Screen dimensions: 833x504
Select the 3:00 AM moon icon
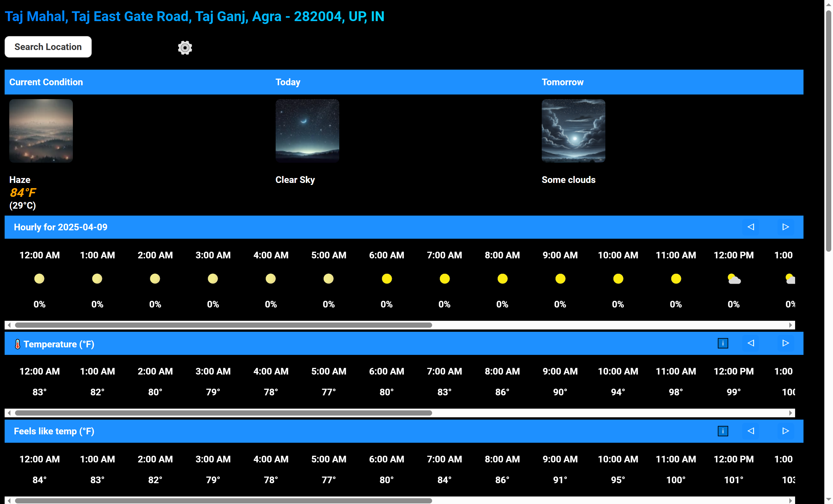point(213,279)
